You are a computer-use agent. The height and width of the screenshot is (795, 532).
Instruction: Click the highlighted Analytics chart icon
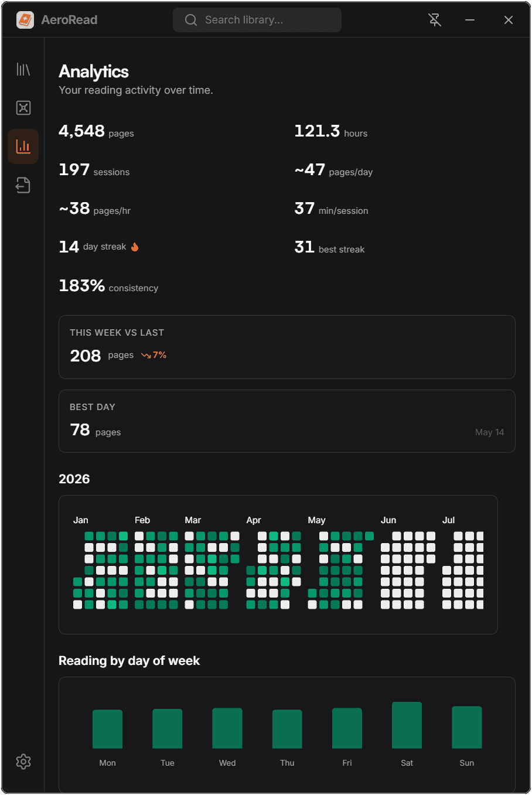pos(23,146)
